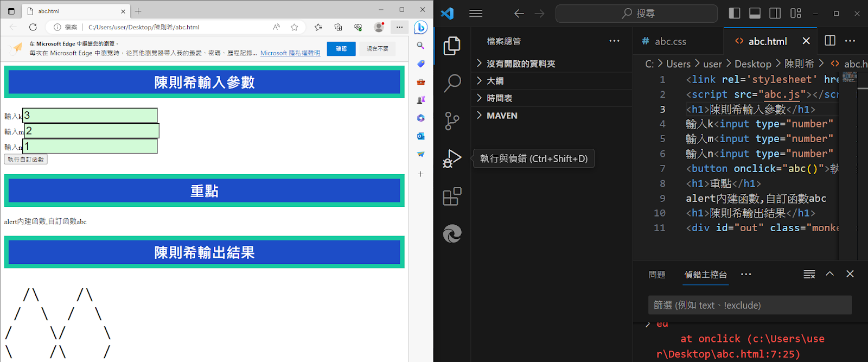Viewport: 868px width, 362px height.
Task: Open the 'Microsoft 隱私權聲明' link
Action: pos(290,53)
